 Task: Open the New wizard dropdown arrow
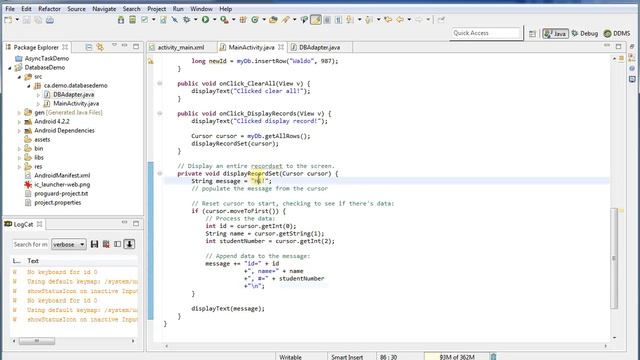click(17, 20)
